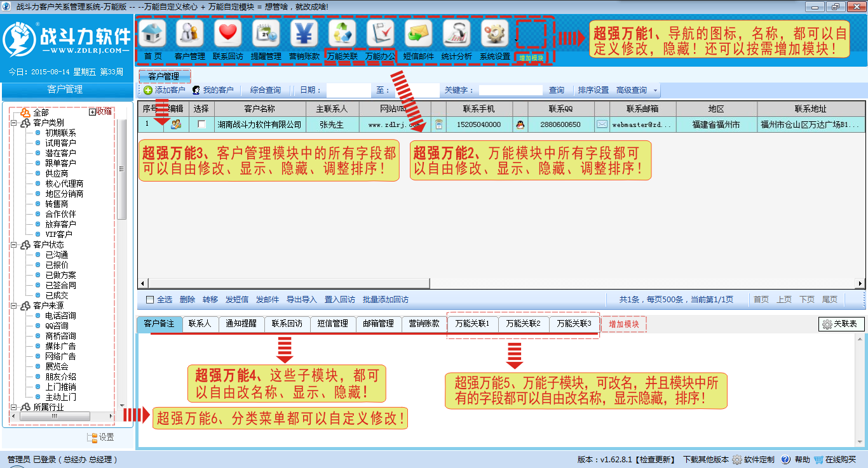The height and width of the screenshot is (468, 868).
Task: Open 客户管理 navigation icon
Action: 190,34
